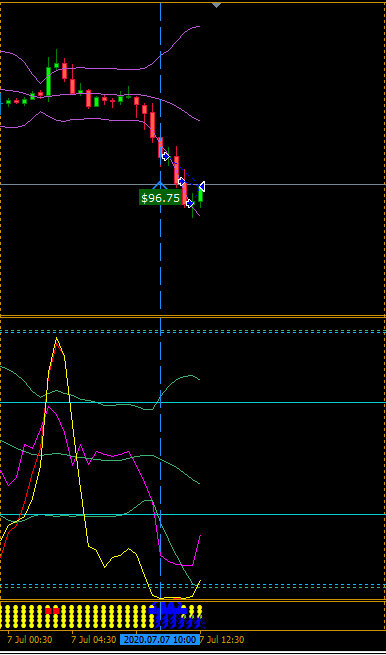Select the middle blue trade entry arrow
This screenshot has height=655, width=386.
[182, 181]
